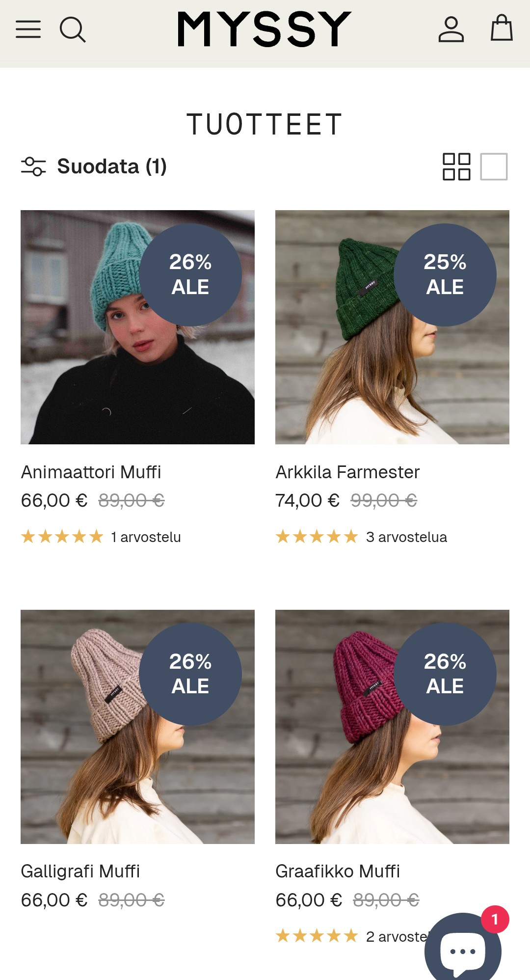This screenshot has height=980, width=530.
Task: Click the filter sliders icon
Action: (33, 166)
